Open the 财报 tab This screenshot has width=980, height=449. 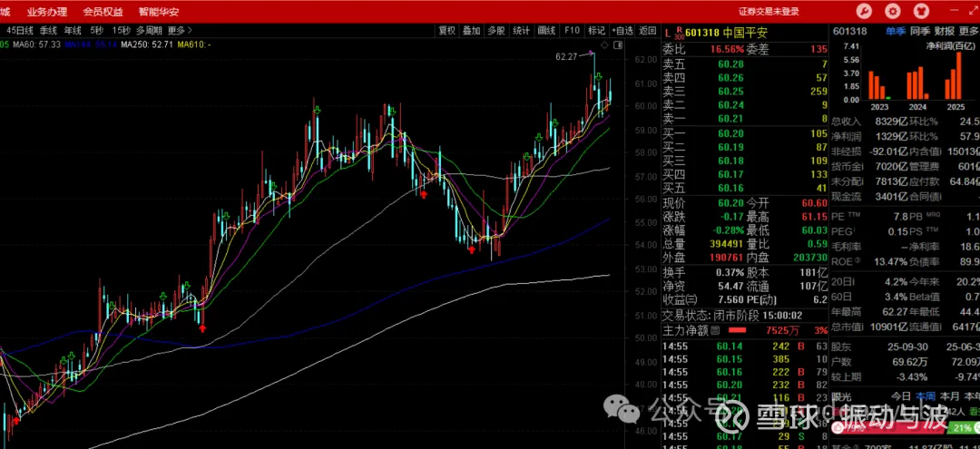click(x=945, y=31)
